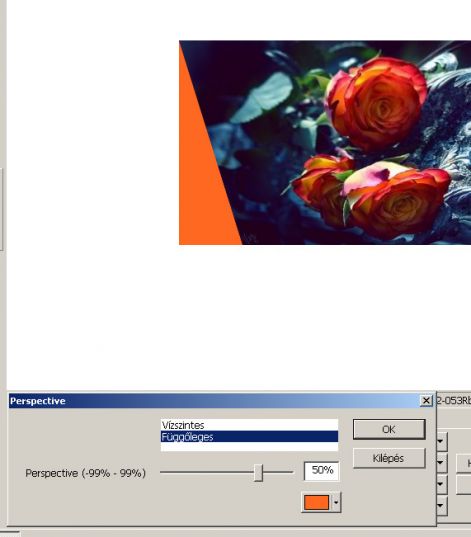Image resolution: width=471 pixels, height=537 pixels.
Task: Click the slider track left of the handle
Action: pyautogui.click(x=207, y=472)
